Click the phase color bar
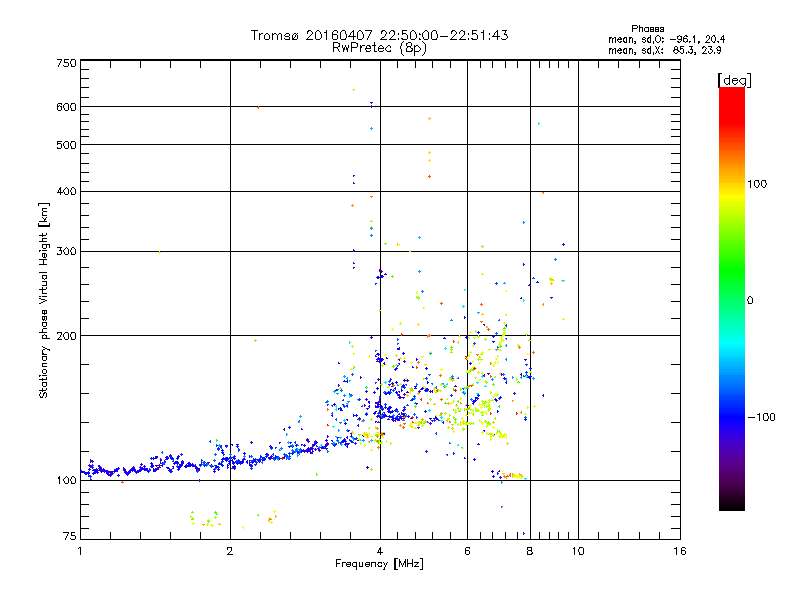The width and height of the screenshot is (800, 600). (x=732, y=298)
